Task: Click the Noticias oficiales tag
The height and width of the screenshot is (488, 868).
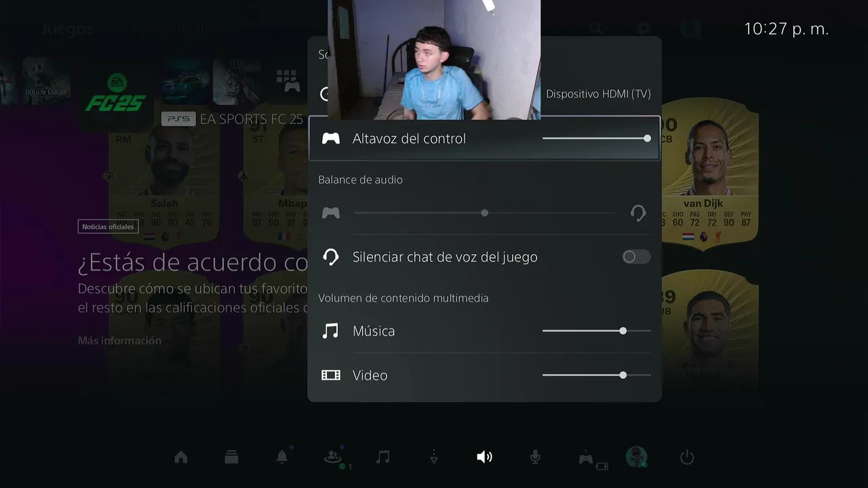Action: point(108,226)
